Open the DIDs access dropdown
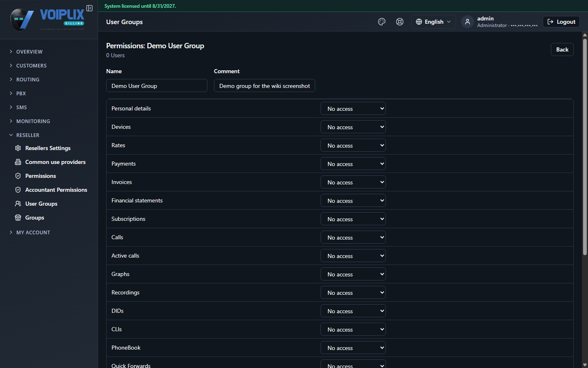 click(353, 311)
